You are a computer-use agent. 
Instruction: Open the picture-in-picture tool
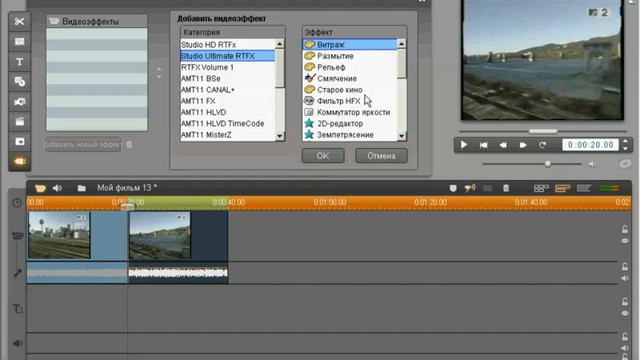click(19, 142)
